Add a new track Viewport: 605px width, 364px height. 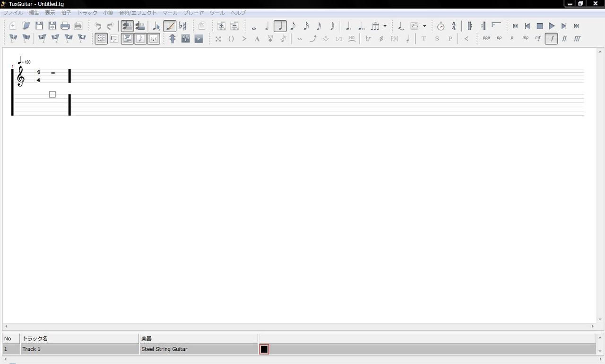coord(221,26)
